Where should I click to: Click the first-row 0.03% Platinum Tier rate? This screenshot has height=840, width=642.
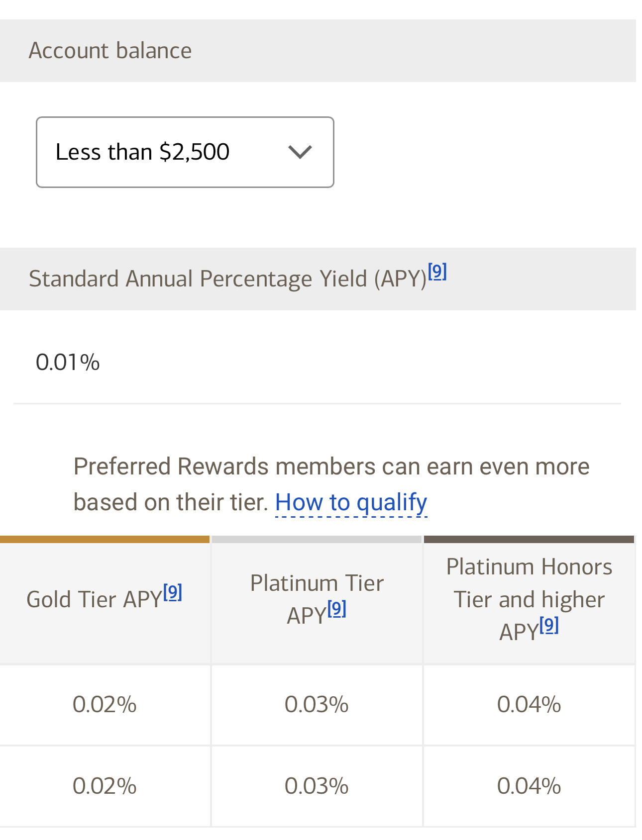(317, 705)
